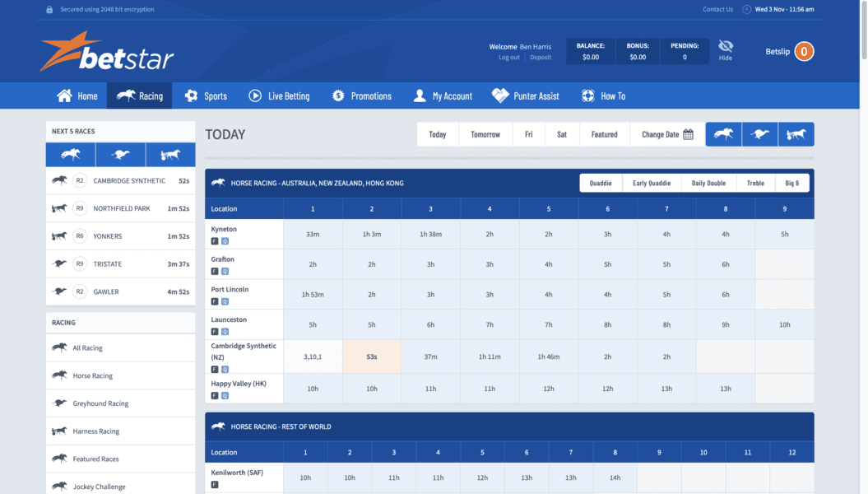Viewport: 868px width, 494px height.
Task: Select the greyhound tab icon under Next 5 Races
Action: point(120,154)
